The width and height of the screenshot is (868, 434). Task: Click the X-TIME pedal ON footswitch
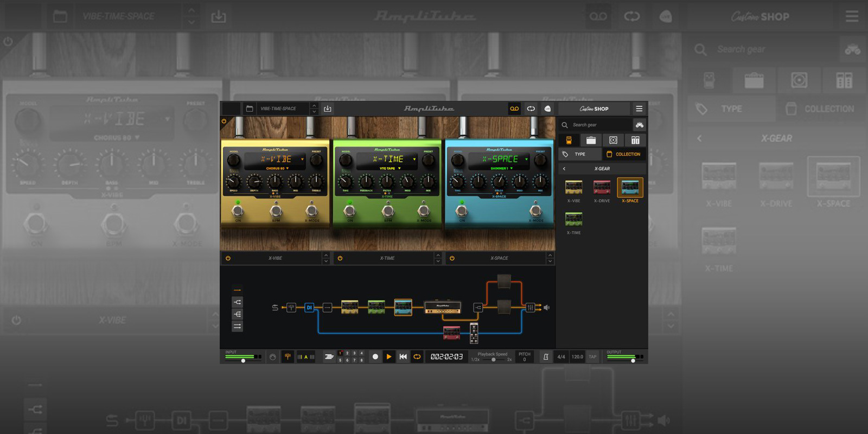(x=350, y=210)
